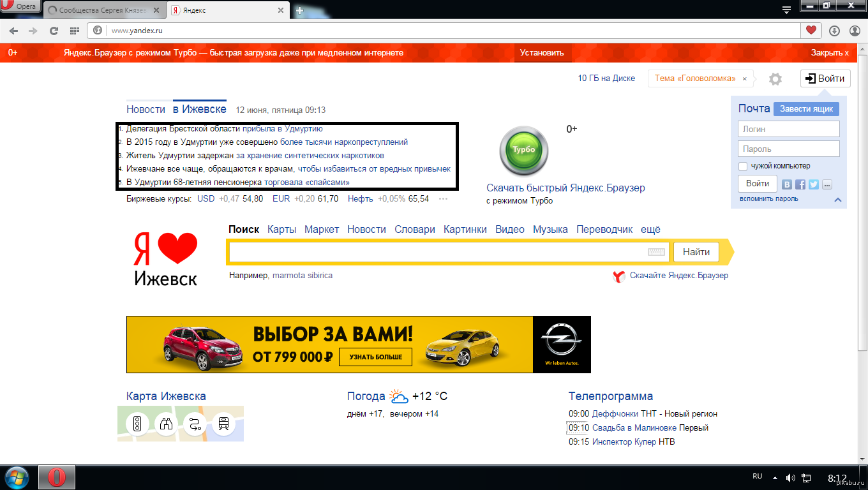The image size is (868, 490).
Task: Switch to the Карты tab
Action: (x=281, y=230)
